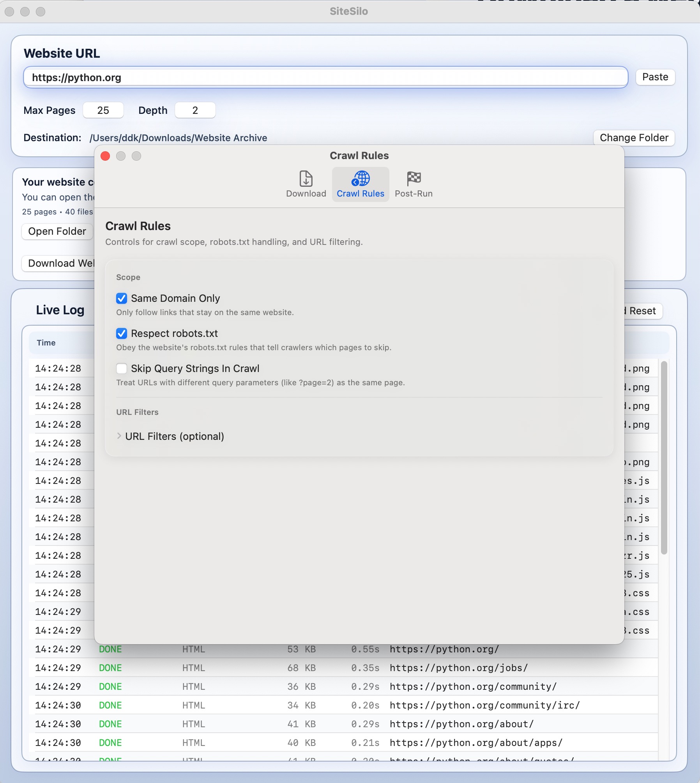The height and width of the screenshot is (783, 700).
Task: Open the Download settings tab
Action: point(306,184)
